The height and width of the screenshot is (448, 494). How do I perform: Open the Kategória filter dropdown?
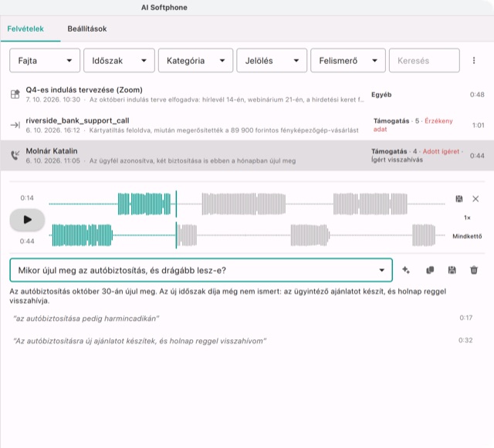pyautogui.click(x=195, y=60)
